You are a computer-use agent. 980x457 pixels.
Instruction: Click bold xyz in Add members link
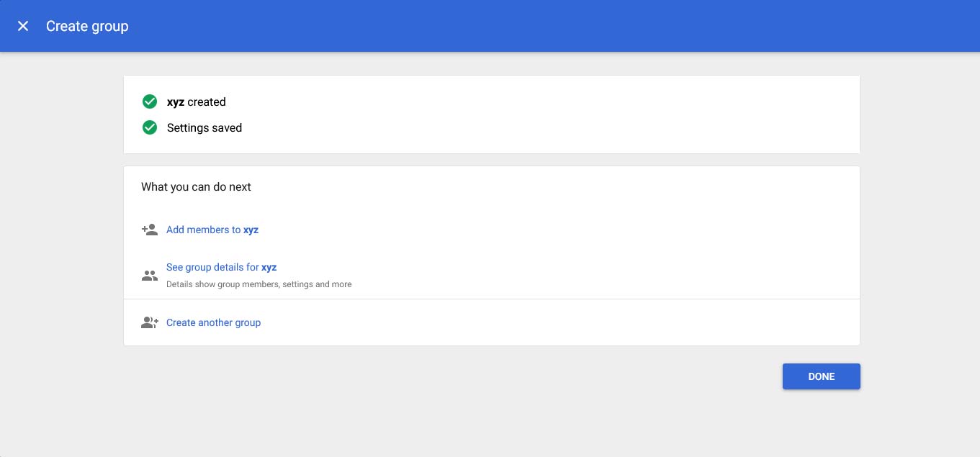click(x=251, y=230)
